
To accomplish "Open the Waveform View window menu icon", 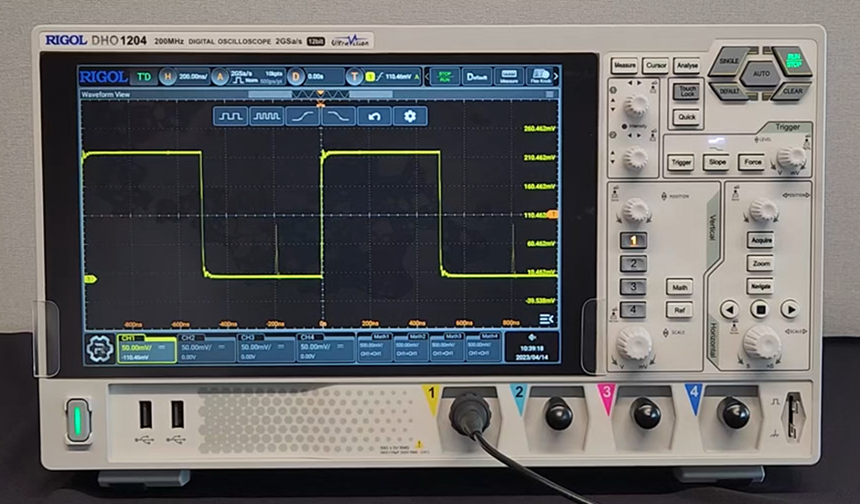I will tap(550, 94).
